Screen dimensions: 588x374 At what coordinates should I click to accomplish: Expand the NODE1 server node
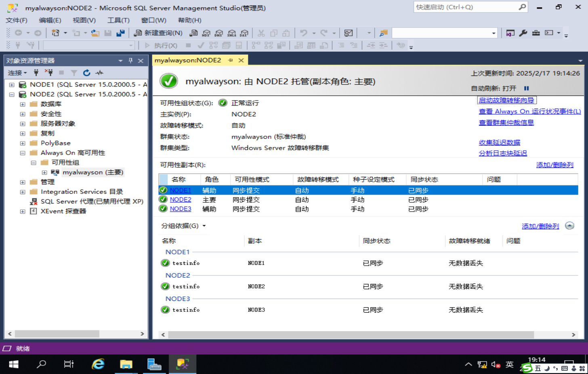click(12, 85)
